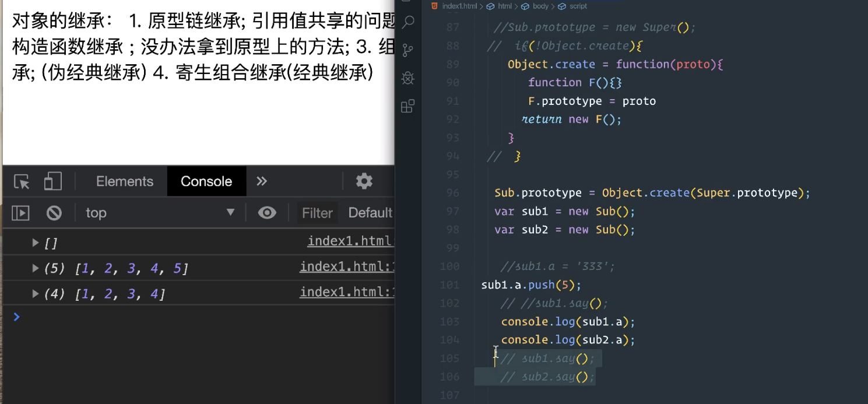Switch to Elements tab in DevTools
This screenshot has width=868, height=404.
coord(125,181)
